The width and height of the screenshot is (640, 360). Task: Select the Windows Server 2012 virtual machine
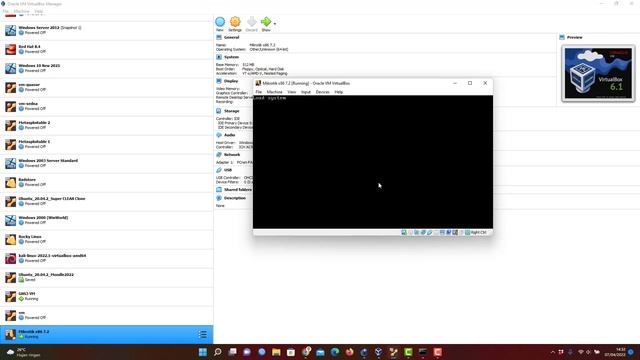(107, 30)
